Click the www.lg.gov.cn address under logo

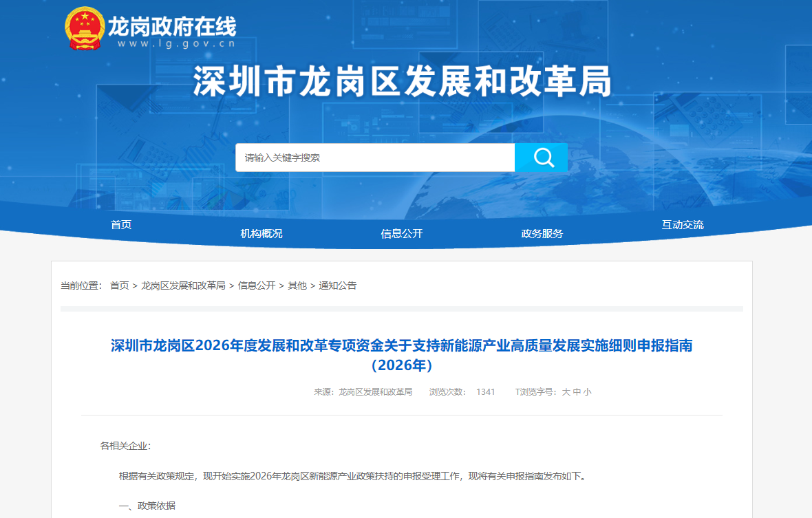pos(176,43)
